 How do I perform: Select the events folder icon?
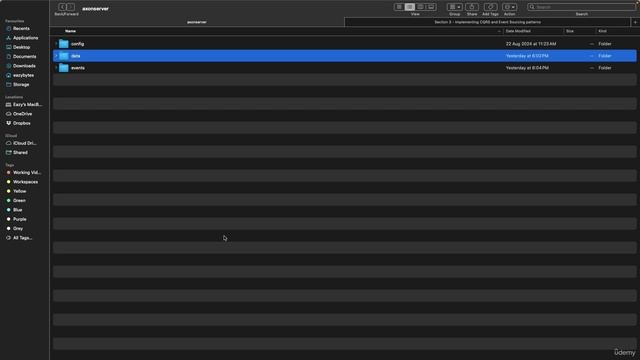pyautogui.click(x=64, y=68)
